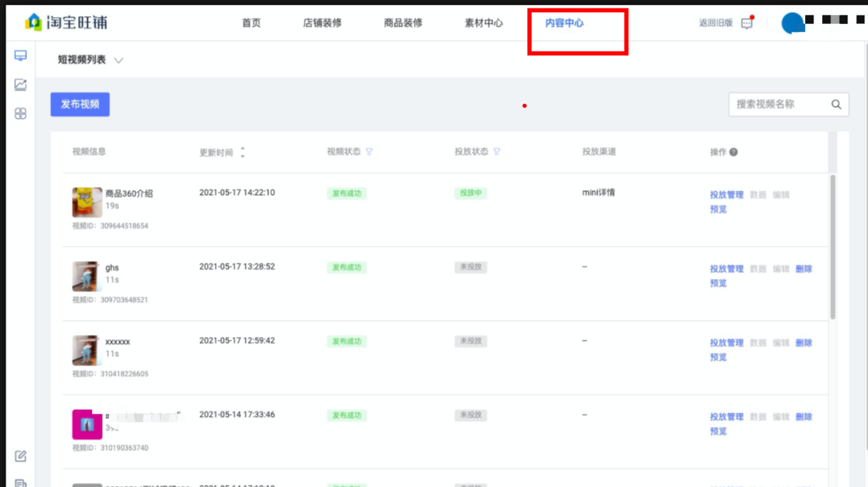868x487 pixels.
Task: Open thumbnail of 商品360介绍 video
Action: [87, 202]
